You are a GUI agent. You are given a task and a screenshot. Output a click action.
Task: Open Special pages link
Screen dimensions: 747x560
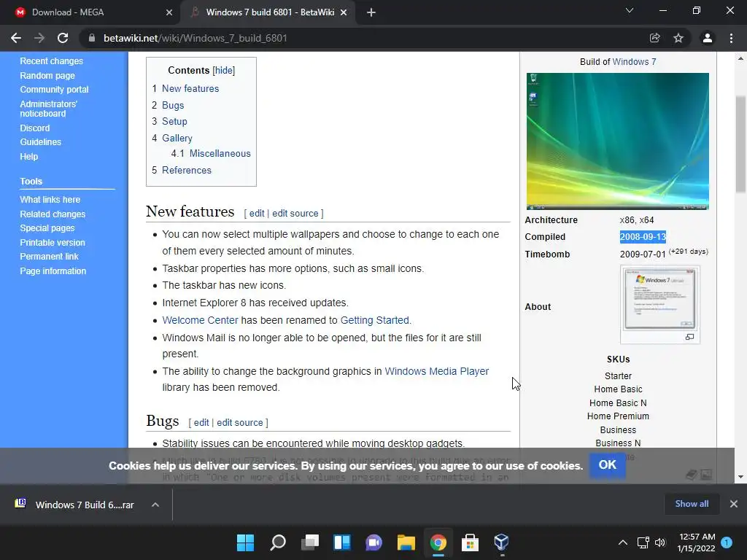pos(47,228)
